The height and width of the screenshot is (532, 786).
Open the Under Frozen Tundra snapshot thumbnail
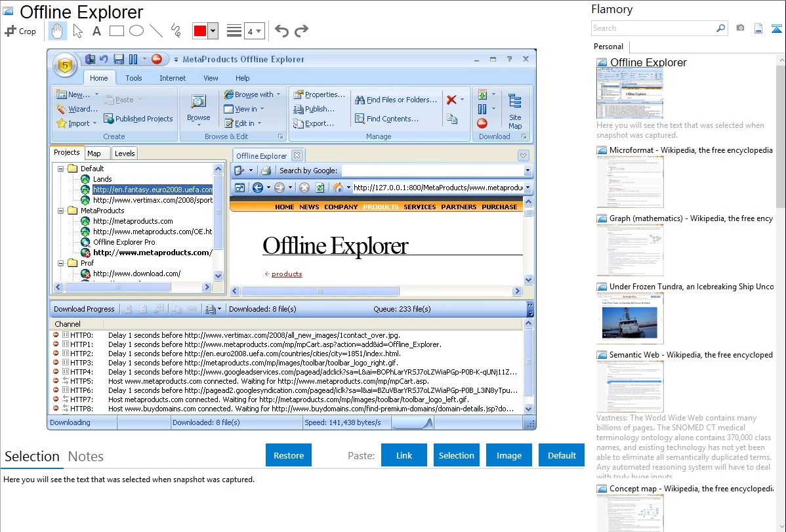tap(630, 318)
